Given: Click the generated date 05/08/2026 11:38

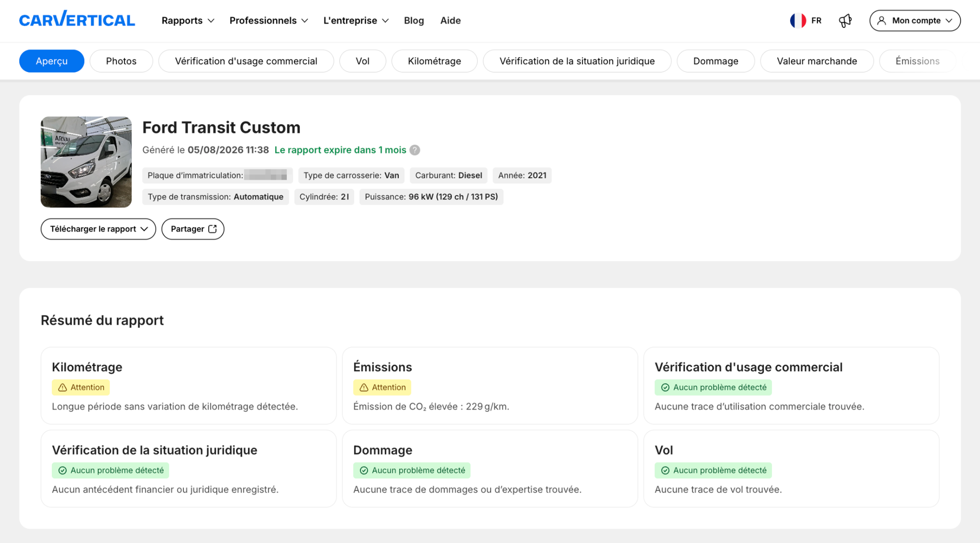Looking at the screenshot, I should point(228,150).
